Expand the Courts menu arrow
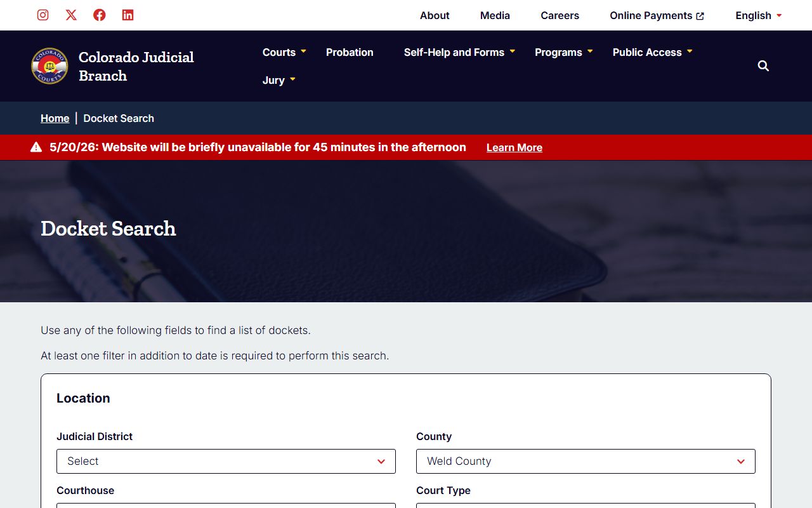 [303, 51]
